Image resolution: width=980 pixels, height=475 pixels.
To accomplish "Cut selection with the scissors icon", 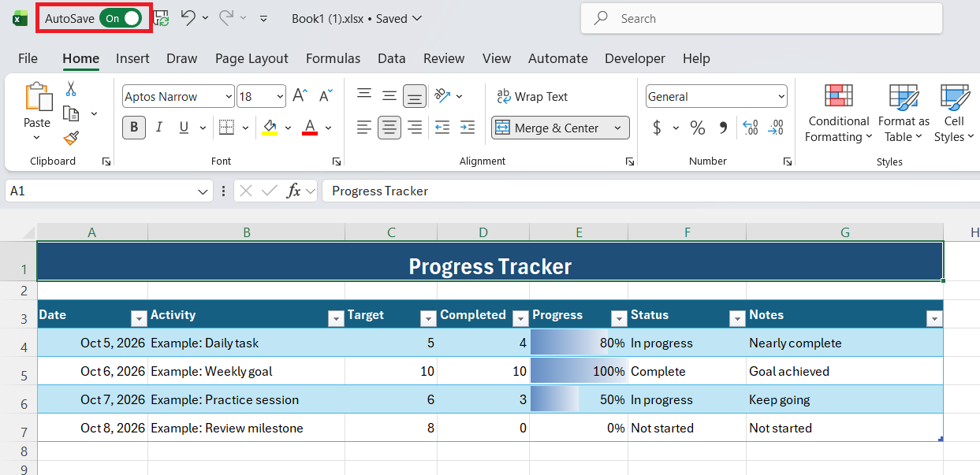I will coord(71,88).
